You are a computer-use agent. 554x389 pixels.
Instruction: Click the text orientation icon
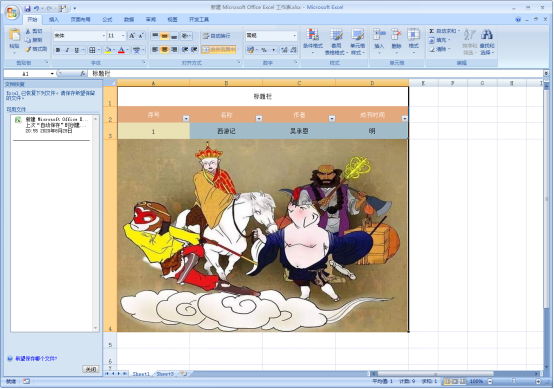(184, 36)
